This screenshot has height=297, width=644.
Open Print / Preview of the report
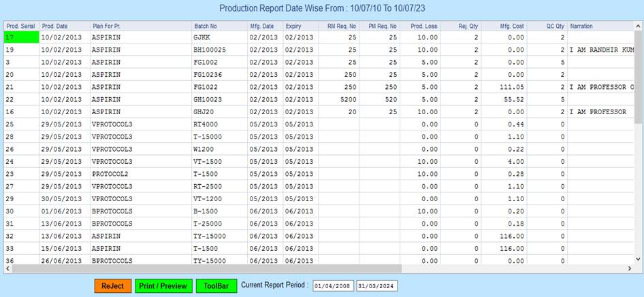coord(163,286)
